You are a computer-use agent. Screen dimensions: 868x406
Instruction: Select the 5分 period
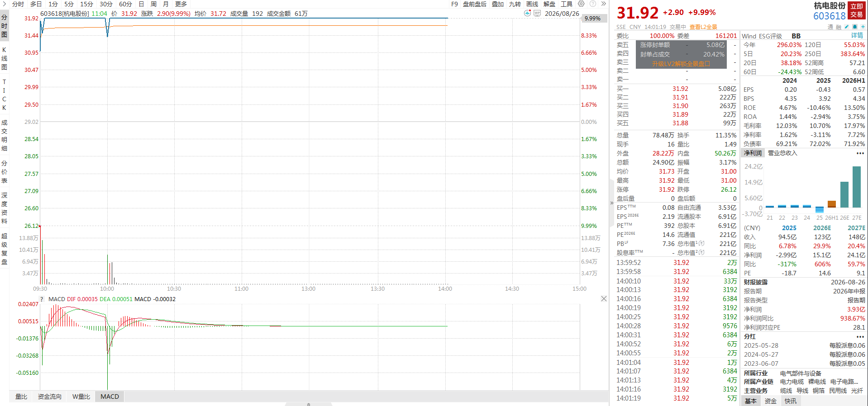[x=69, y=4]
